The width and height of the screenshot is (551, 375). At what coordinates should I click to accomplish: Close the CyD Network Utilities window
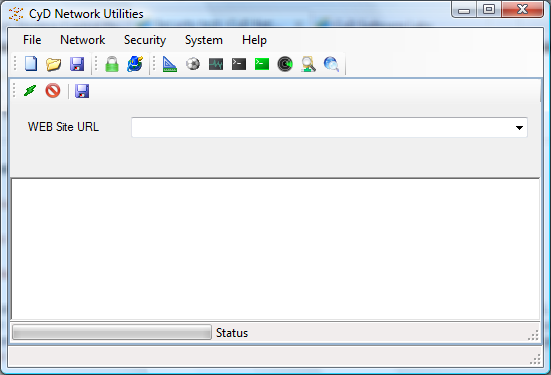523,9
